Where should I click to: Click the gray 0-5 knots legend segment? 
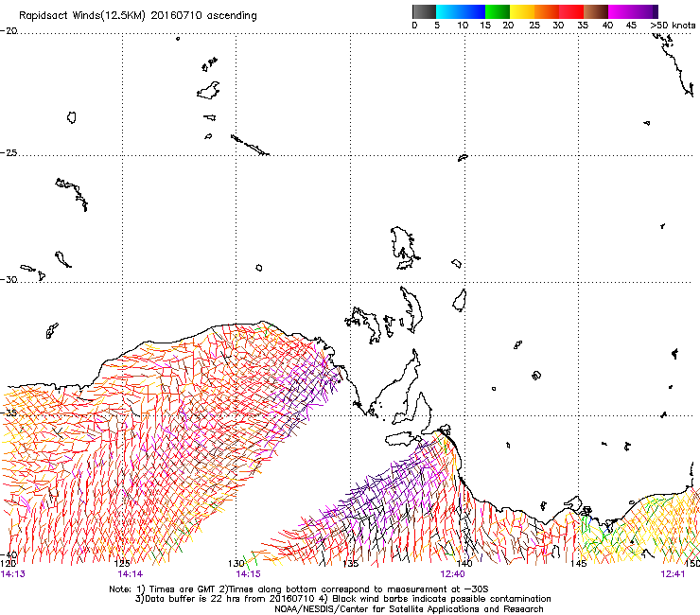tap(424, 11)
